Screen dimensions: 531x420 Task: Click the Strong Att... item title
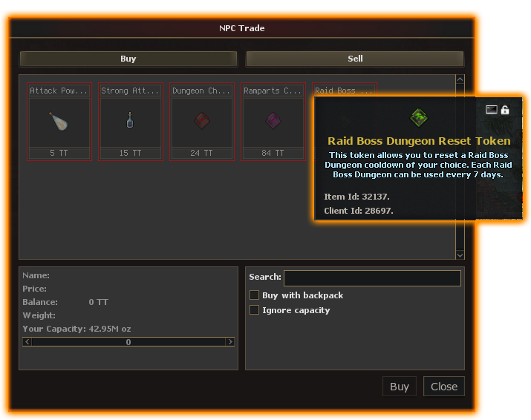click(131, 91)
